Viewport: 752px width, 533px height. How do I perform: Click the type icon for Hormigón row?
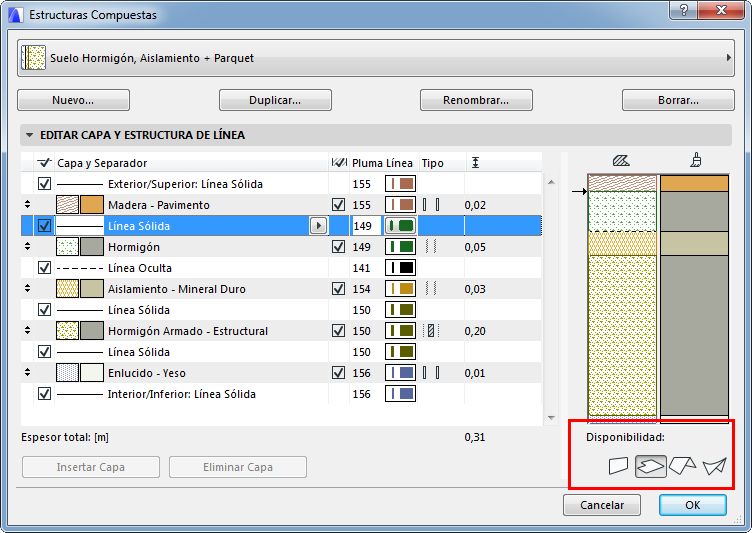click(431, 247)
